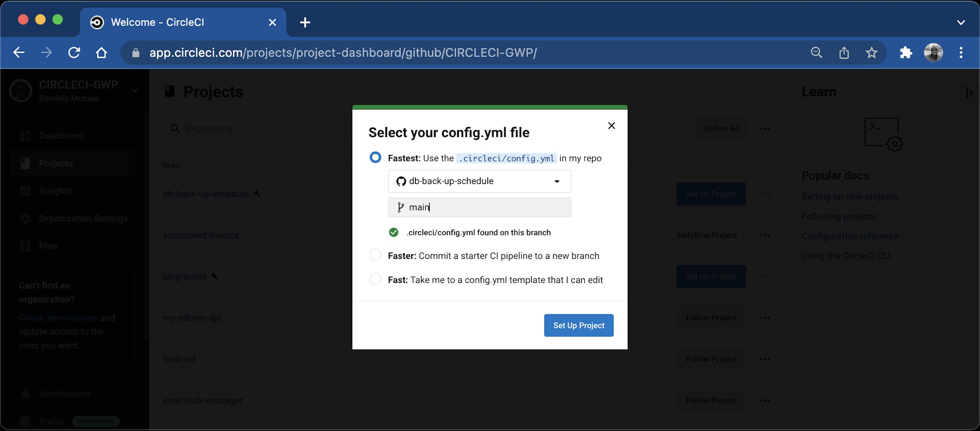Viewport: 980px width, 431px height.
Task: Open Configuration reference doc
Action: click(850, 236)
